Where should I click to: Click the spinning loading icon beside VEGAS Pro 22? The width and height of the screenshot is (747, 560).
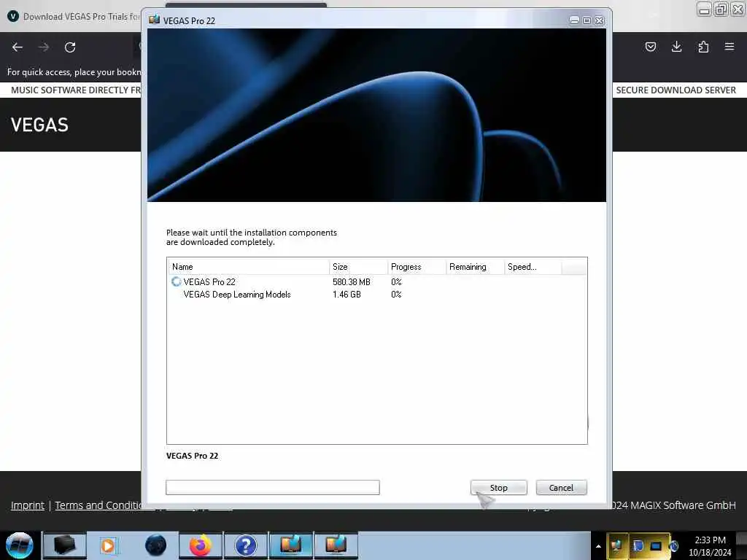pos(176,282)
